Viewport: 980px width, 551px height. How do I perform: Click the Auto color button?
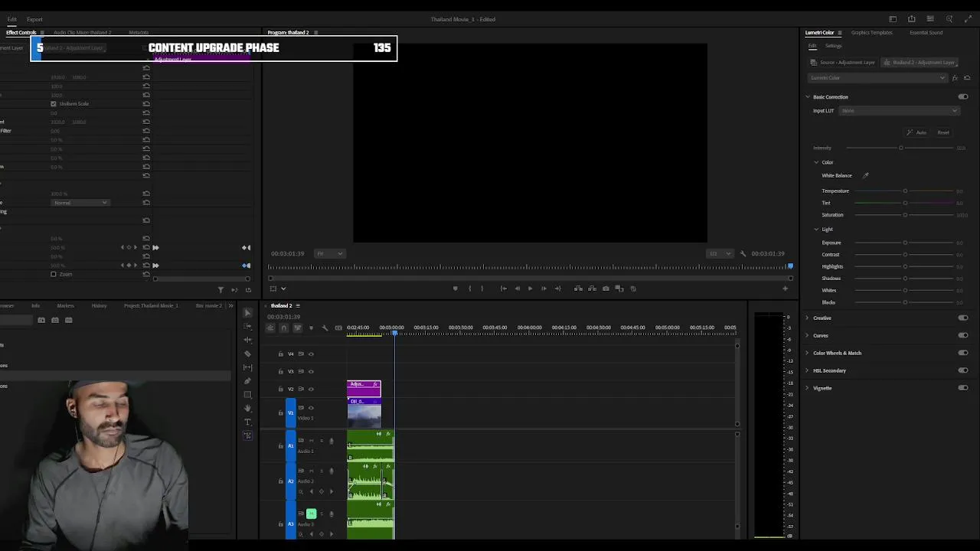pos(916,132)
